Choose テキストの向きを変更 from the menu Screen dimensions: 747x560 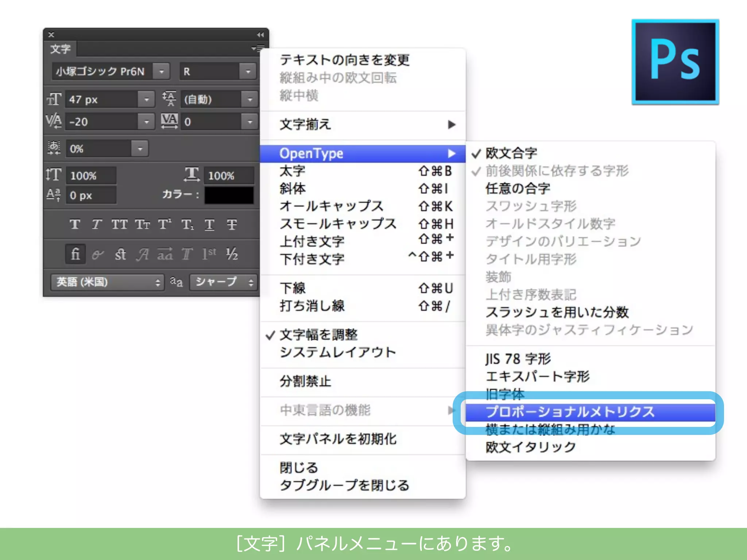point(363,60)
